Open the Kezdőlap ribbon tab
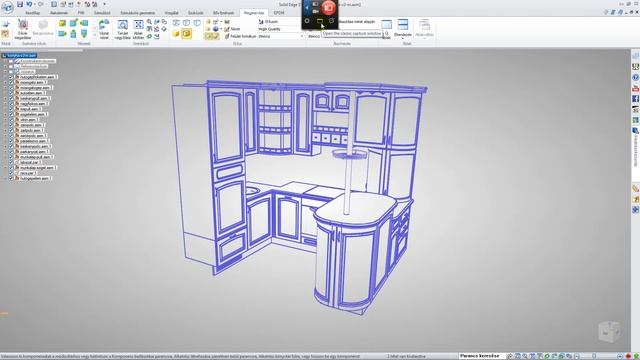 coord(33,13)
